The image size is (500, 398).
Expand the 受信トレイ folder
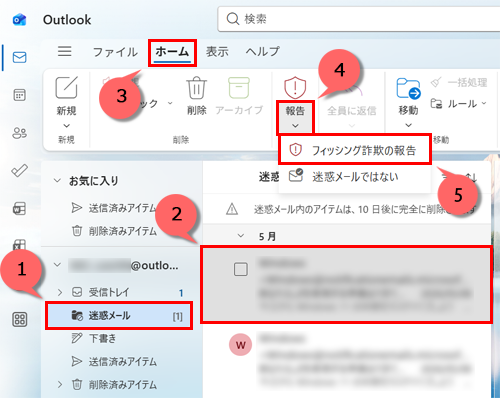pos(60,292)
